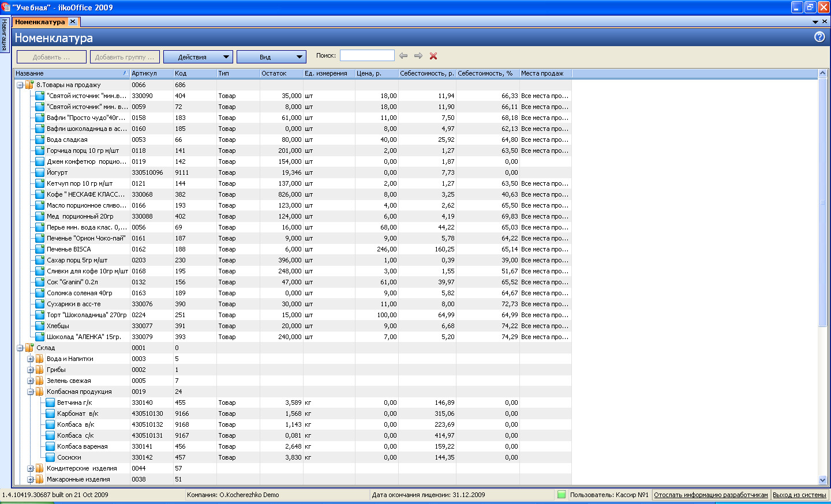This screenshot has height=504, width=831.
Task: Click the Выход из системы link
Action: point(799,495)
